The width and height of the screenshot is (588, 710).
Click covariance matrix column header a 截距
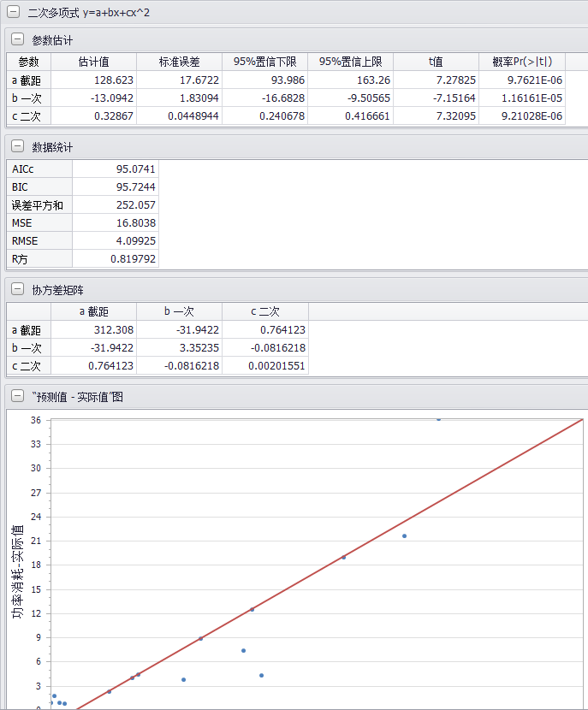pos(94,311)
